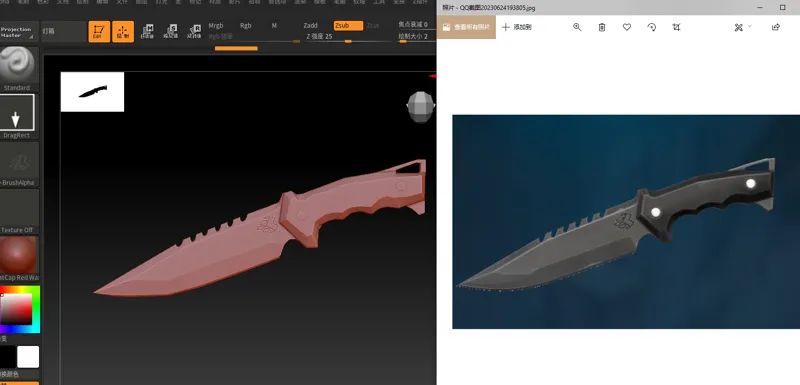Screen dimensions: 800x385
Task: Adjust the draw size 2 slider
Action: [416, 37]
